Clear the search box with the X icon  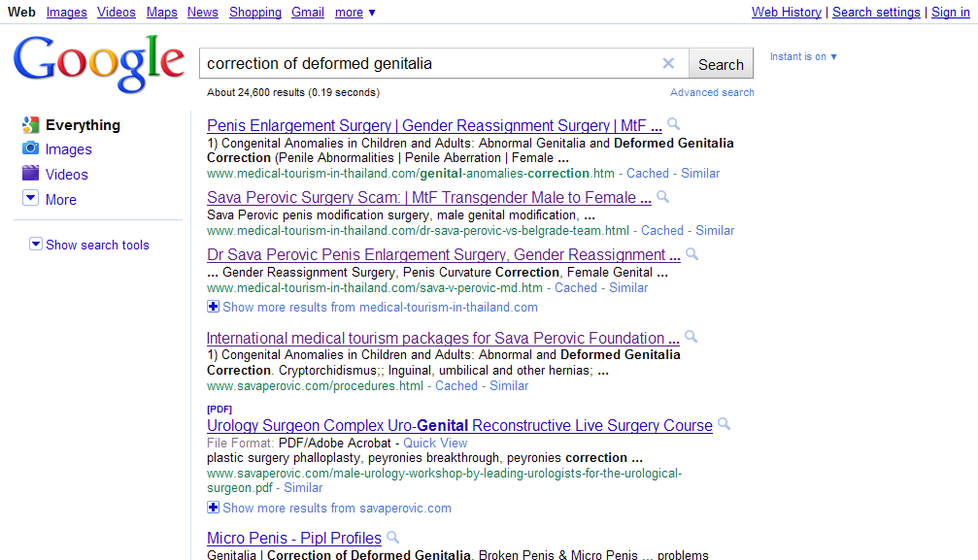tap(668, 64)
